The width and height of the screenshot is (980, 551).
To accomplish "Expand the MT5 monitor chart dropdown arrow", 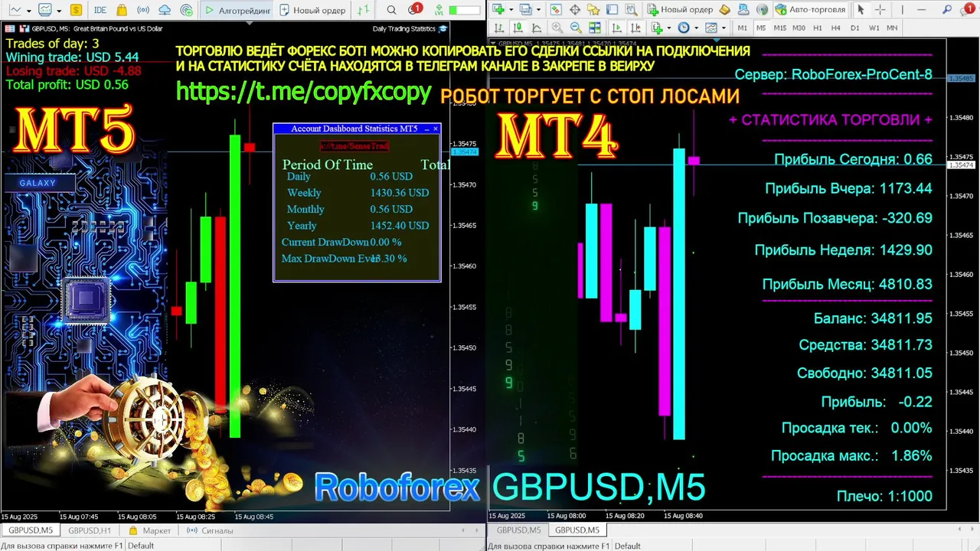I will click(x=59, y=11).
